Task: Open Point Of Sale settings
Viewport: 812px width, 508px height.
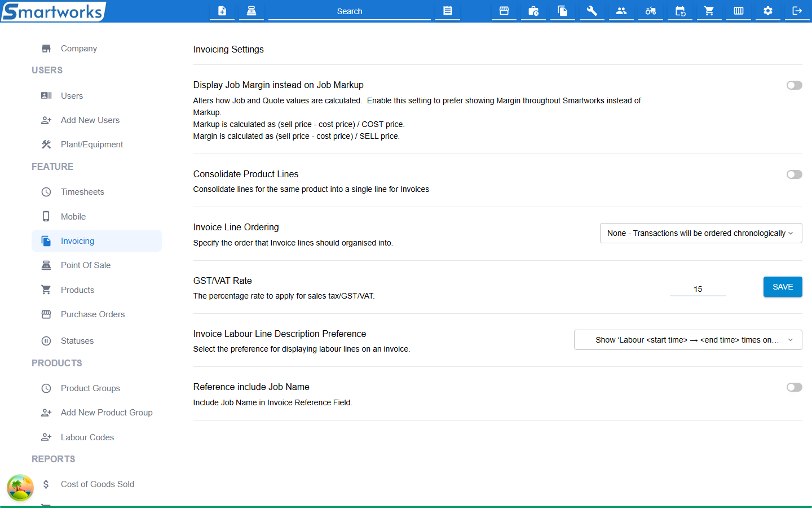Action: coord(96,265)
